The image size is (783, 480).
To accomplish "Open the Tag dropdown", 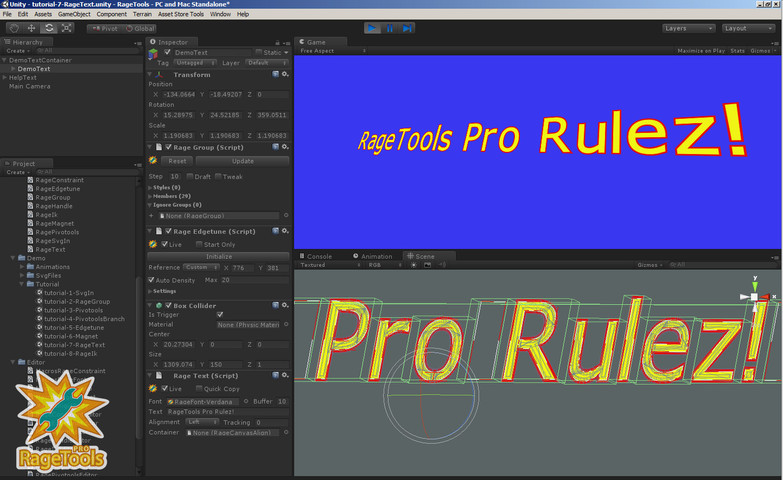I will point(195,63).
